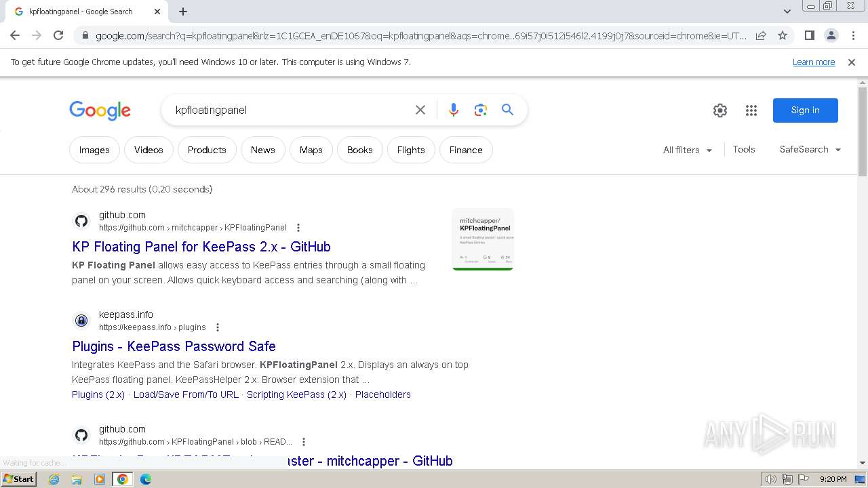This screenshot has width=868, height=488.
Task: Open the Google apps grid
Action: click(x=751, y=110)
